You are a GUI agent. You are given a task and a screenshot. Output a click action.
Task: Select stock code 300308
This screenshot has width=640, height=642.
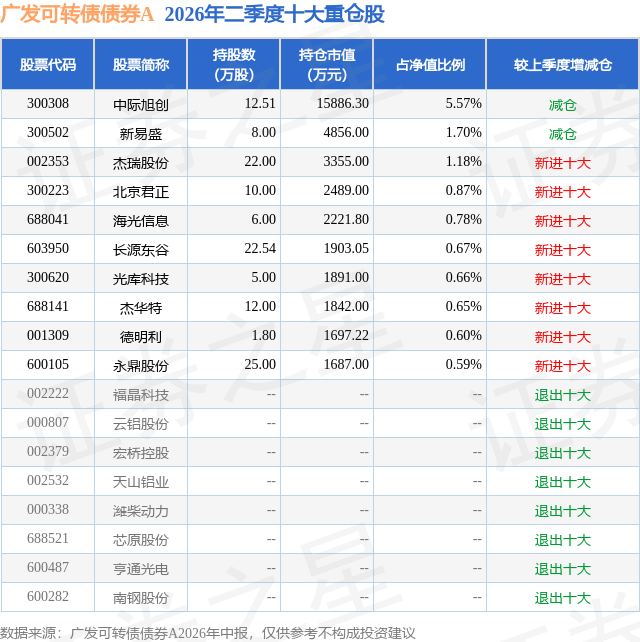47,104
